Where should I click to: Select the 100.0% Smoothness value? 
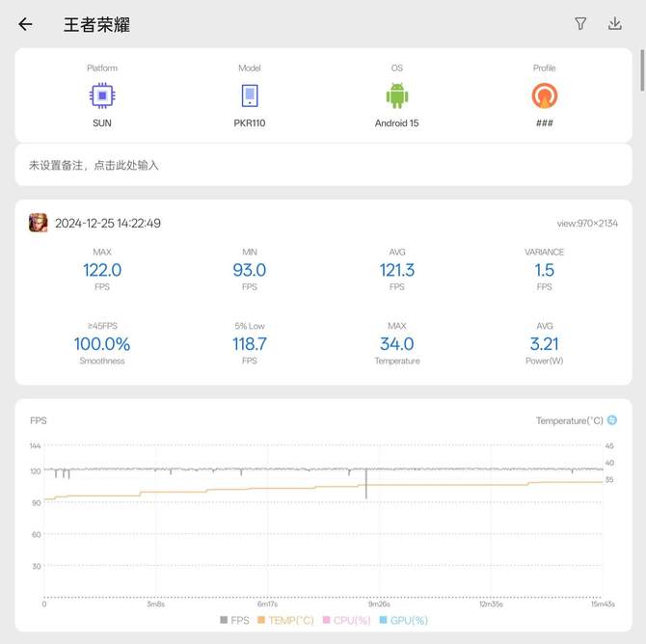(x=102, y=344)
